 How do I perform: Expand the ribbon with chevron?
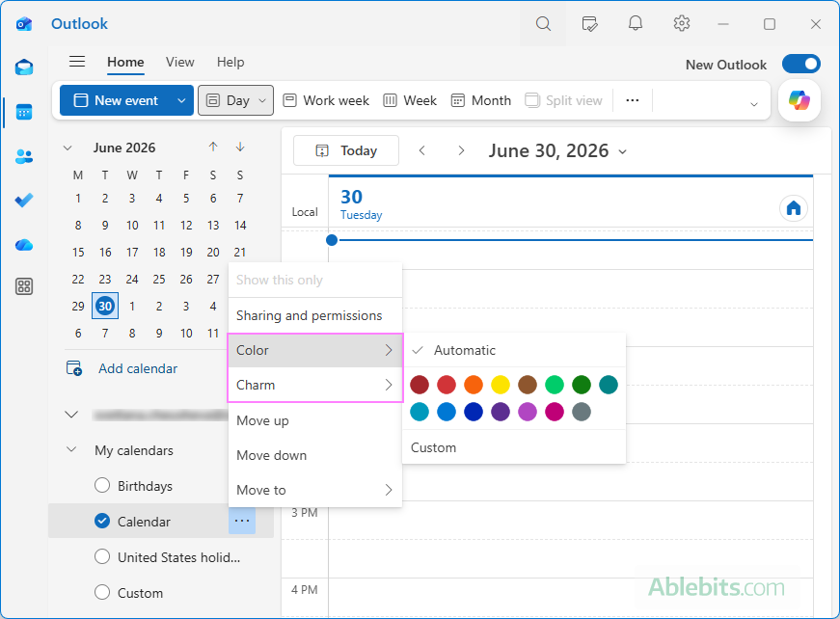[x=754, y=104]
